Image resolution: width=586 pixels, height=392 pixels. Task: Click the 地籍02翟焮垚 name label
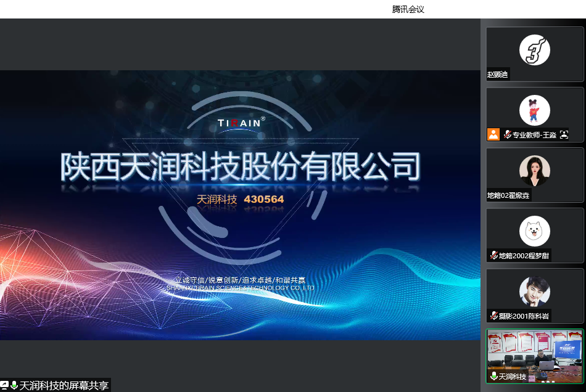pyautogui.click(x=508, y=195)
